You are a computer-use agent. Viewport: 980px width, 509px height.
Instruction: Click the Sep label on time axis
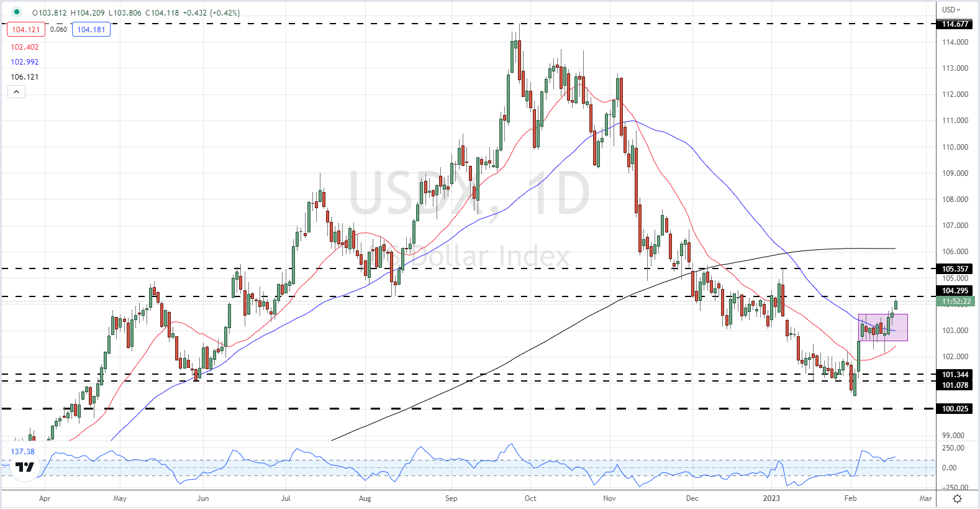click(451, 498)
